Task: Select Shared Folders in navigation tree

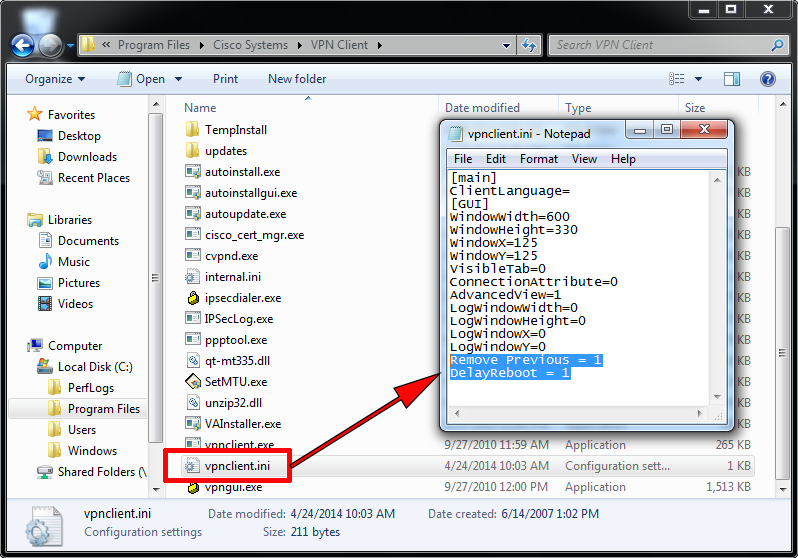Action: [x=92, y=472]
